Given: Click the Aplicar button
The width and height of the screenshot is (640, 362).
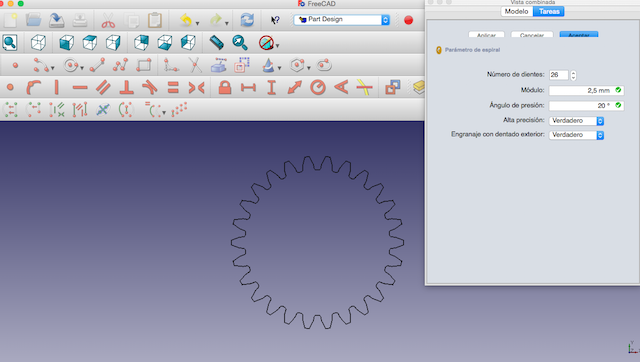Looking at the screenshot, I should pos(487,35).
